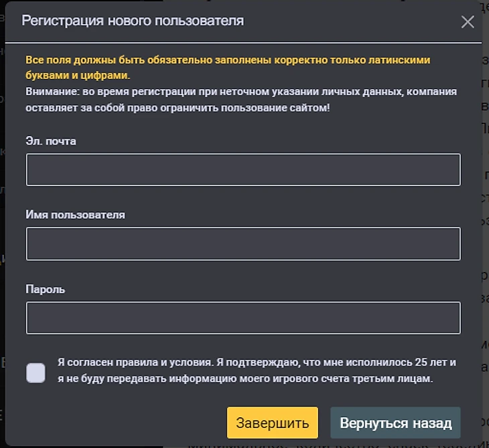Tick the rules and conditions agreement checkbox
The height and width of the screenshot is (448, 489).
[36, 373]
